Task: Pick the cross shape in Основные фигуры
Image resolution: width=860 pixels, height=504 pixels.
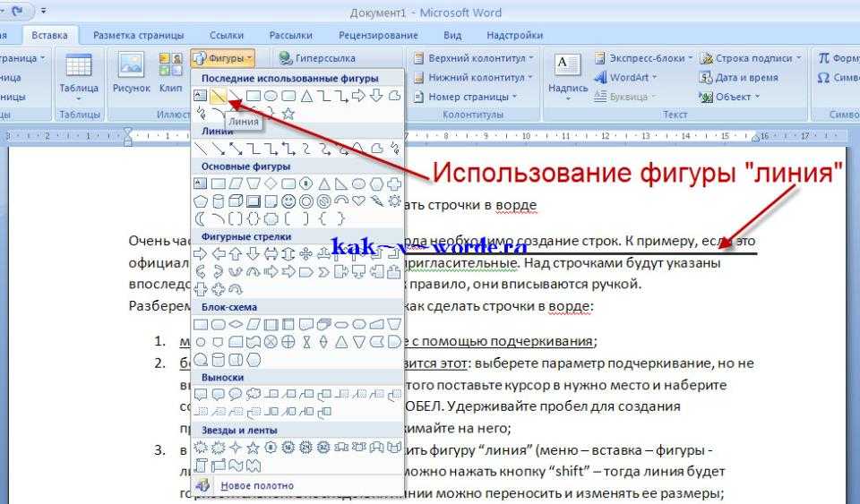Action: coord(394,184)
